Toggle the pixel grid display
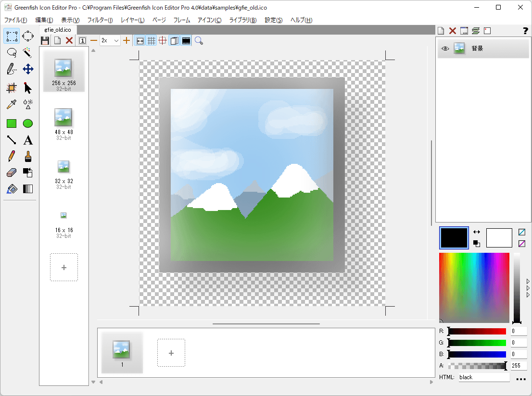This screenshot has height=396, width=532. click(152, 41)
